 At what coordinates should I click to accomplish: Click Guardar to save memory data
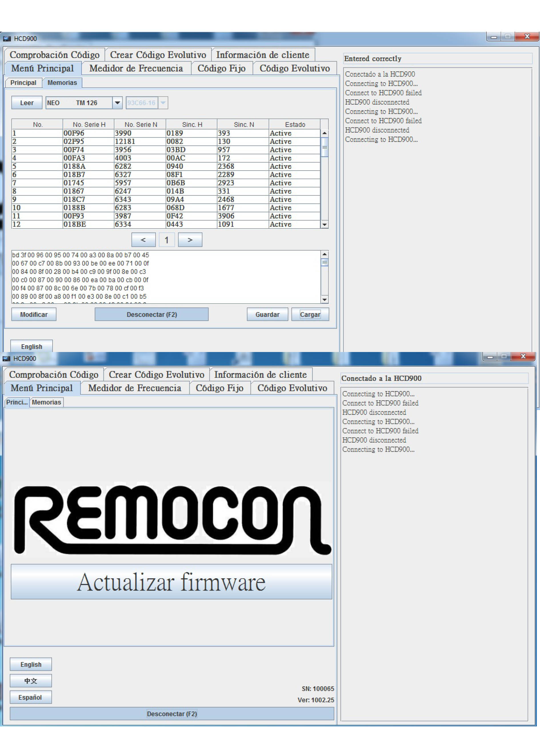coord(267,314)
